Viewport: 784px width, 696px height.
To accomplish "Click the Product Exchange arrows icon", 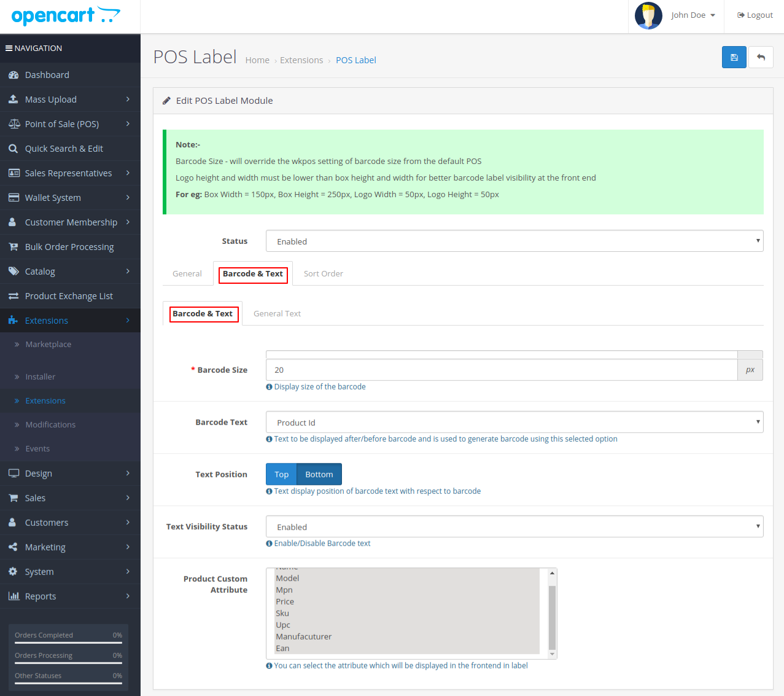I will 14,296.
